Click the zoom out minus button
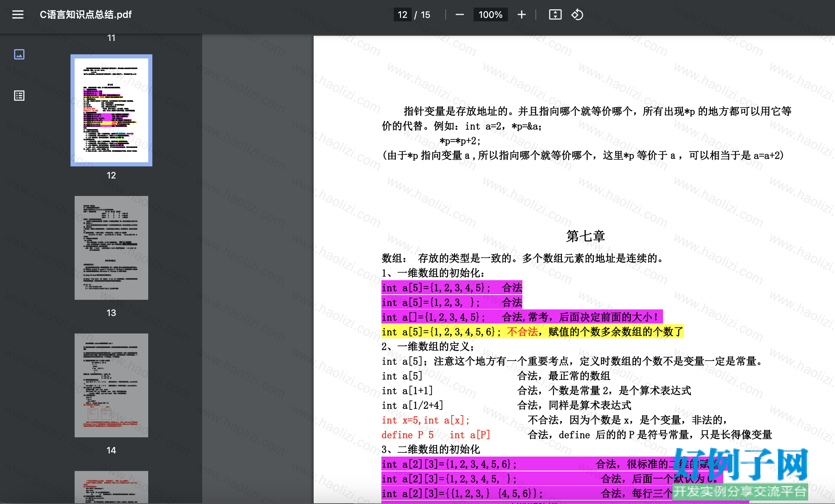835x504 pixels. click(459, 14)
